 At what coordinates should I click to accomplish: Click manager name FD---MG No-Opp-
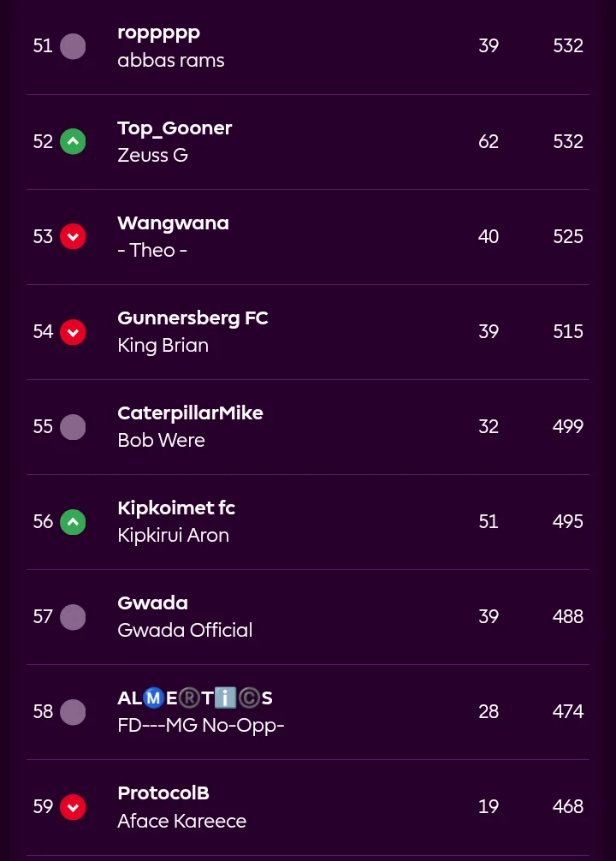[200, 726]
